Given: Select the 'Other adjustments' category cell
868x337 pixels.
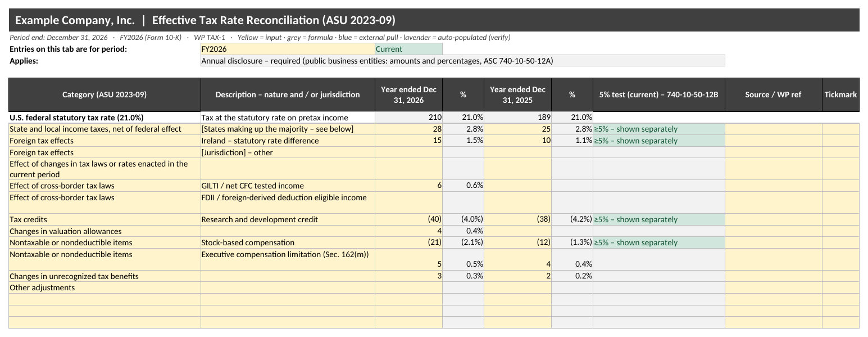Looking at the screenshot, I should [104, 287].
